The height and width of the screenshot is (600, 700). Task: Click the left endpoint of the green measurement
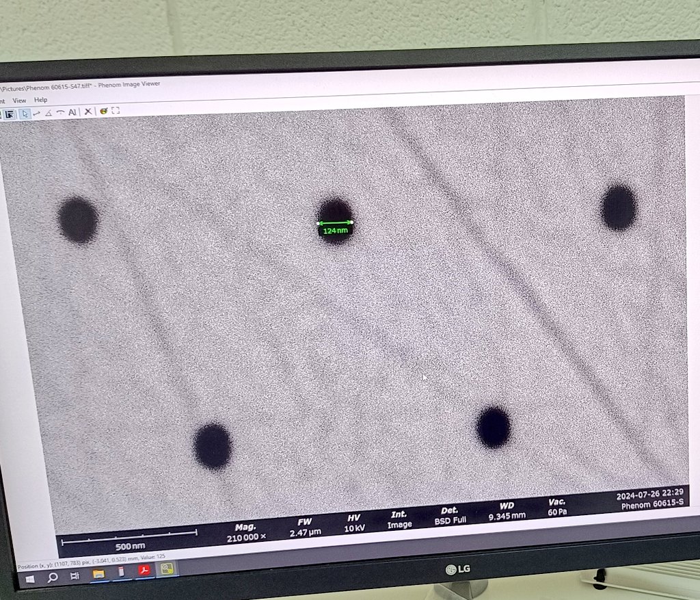click(318, 223)
